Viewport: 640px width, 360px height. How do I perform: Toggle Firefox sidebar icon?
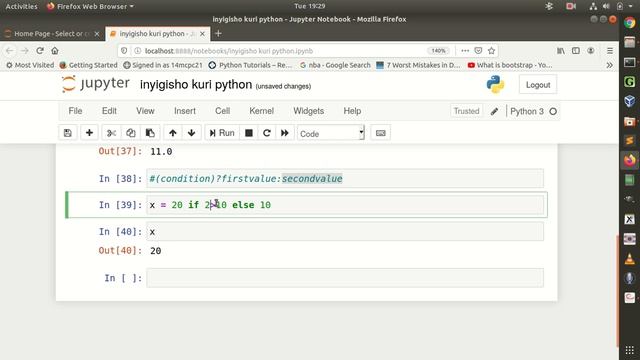pyautogui.click(x=576, y=51)
